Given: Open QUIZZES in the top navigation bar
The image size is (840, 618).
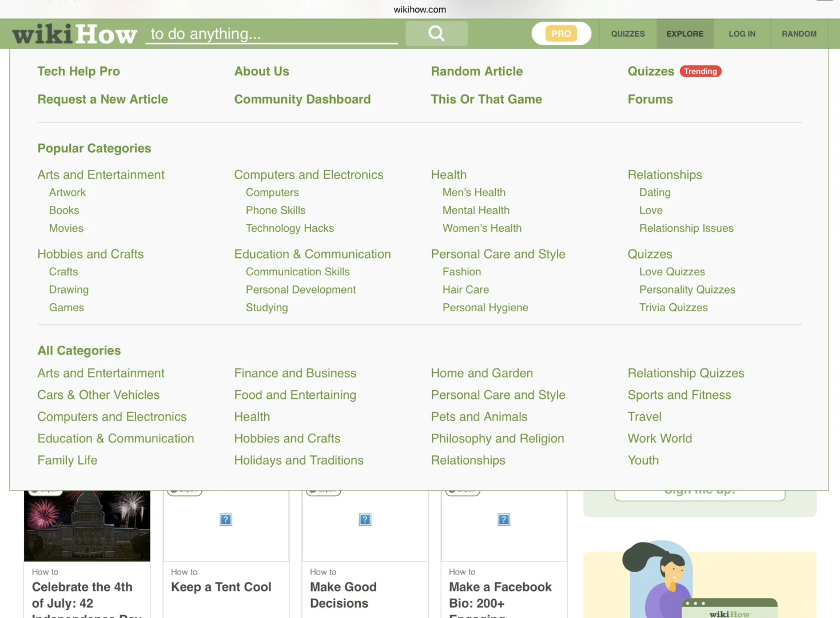Looking at the screenshot, I should coord(628,34).
